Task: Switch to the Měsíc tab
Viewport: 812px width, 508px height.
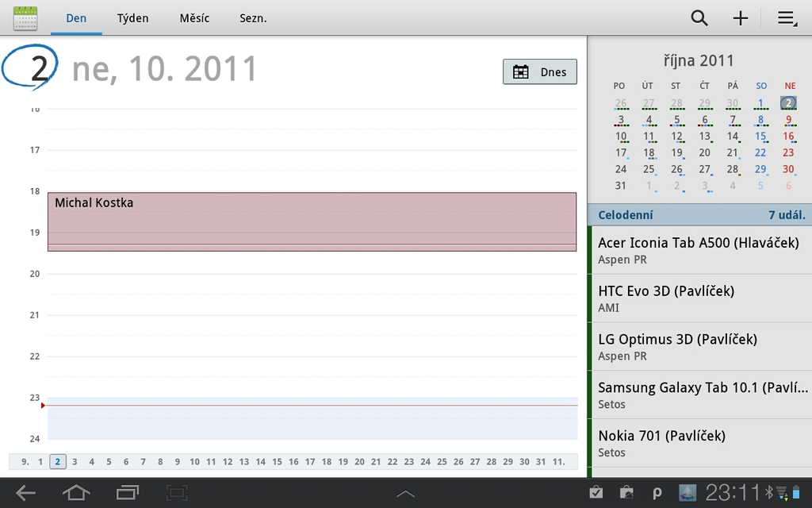Action: pyautogui.click(x=193, y=17)
